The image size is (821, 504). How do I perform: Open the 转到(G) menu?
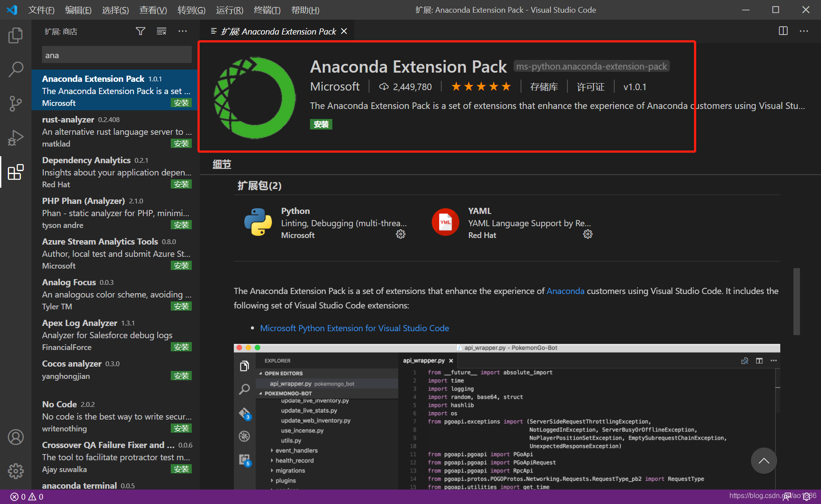coord(191,10)
